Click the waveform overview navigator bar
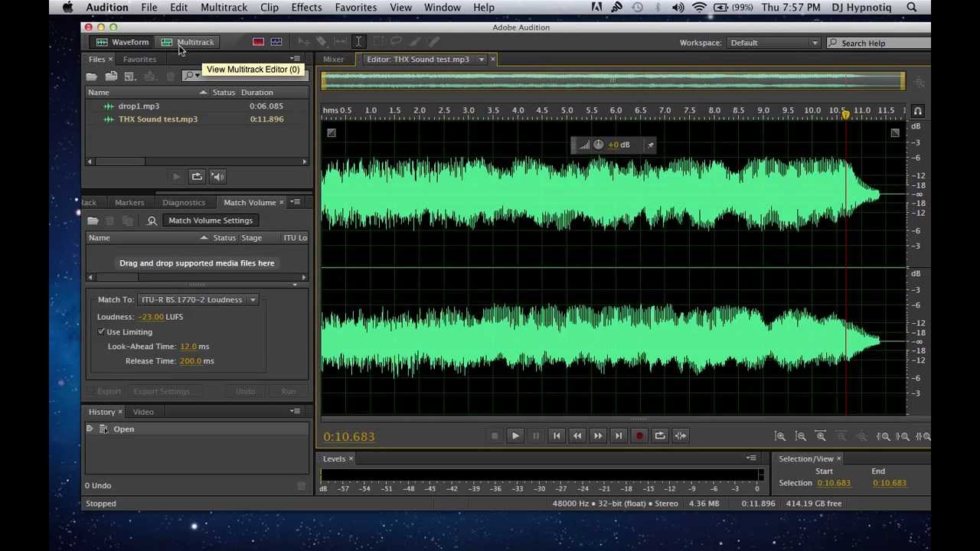Image resolution: width=980 pixels, height=551 pixels. coord(612,80)
